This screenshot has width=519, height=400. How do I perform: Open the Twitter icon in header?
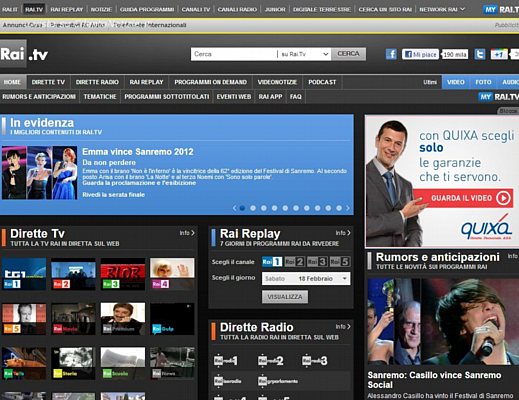click(x=480, y=54)
